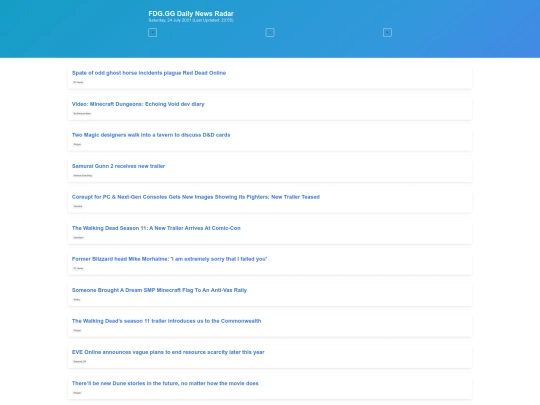Read the Mike Morhaime apology article

[169, 259]
